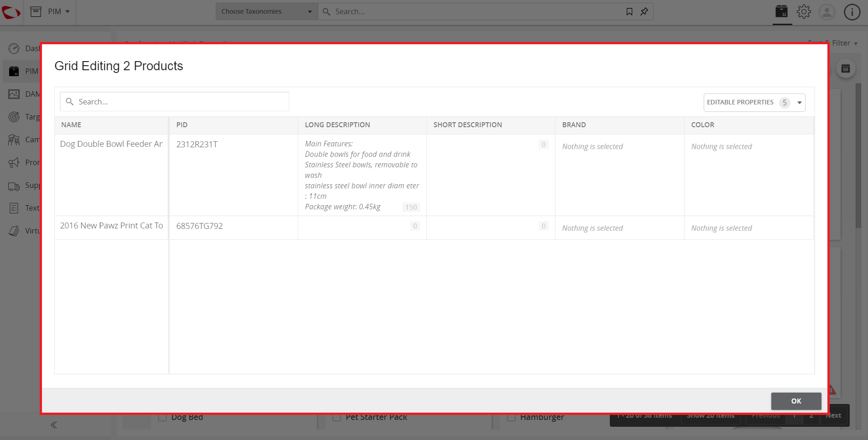
Task: Open the Campaigns sidebar icon
Action: [14, 140]
